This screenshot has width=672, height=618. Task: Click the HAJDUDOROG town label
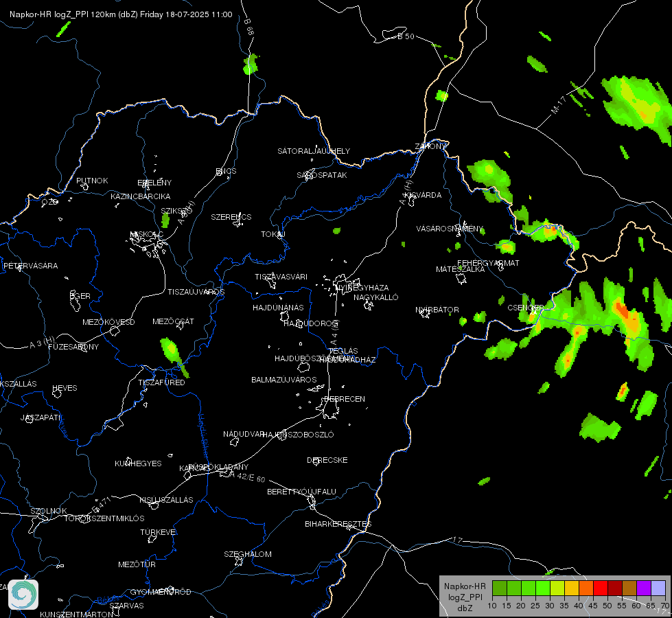(x=311, y=323)
